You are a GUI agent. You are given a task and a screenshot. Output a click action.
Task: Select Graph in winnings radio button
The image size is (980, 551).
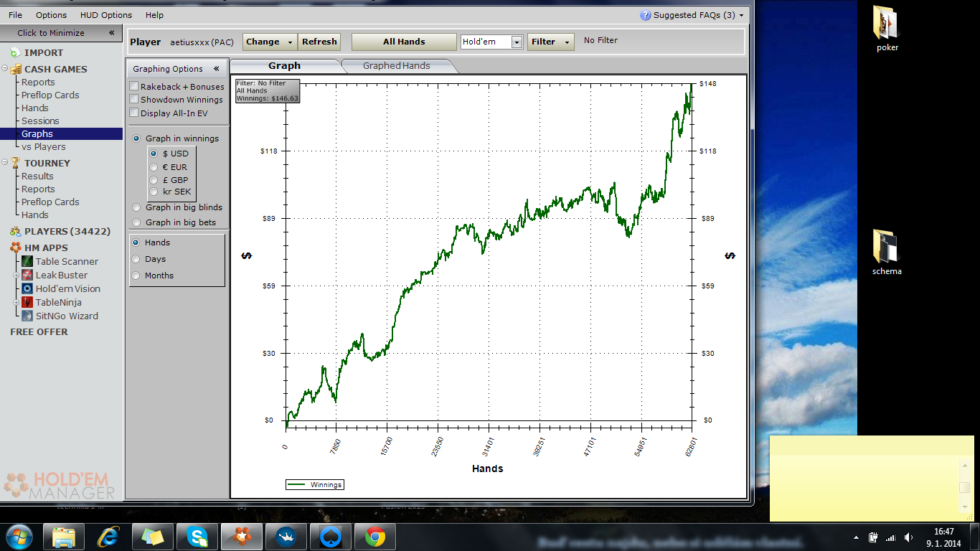(136, 138)
